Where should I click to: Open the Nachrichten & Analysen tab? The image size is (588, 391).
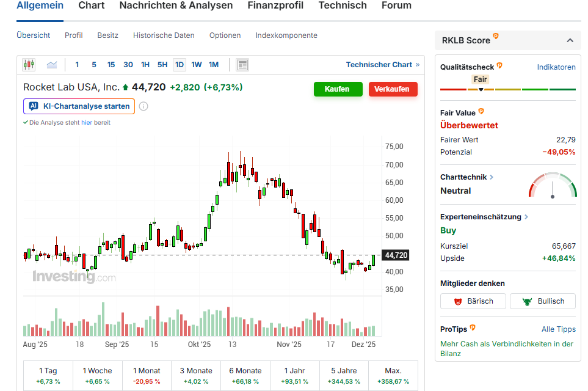[x=176, y=5]
